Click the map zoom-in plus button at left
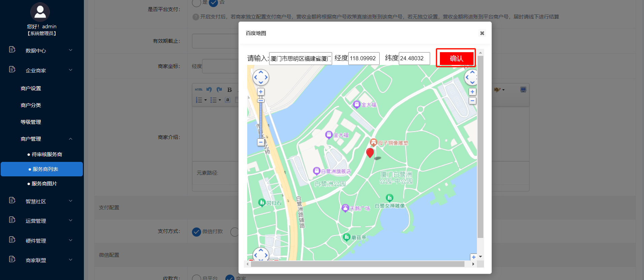 pyautogui.click(x=261, y=92)
